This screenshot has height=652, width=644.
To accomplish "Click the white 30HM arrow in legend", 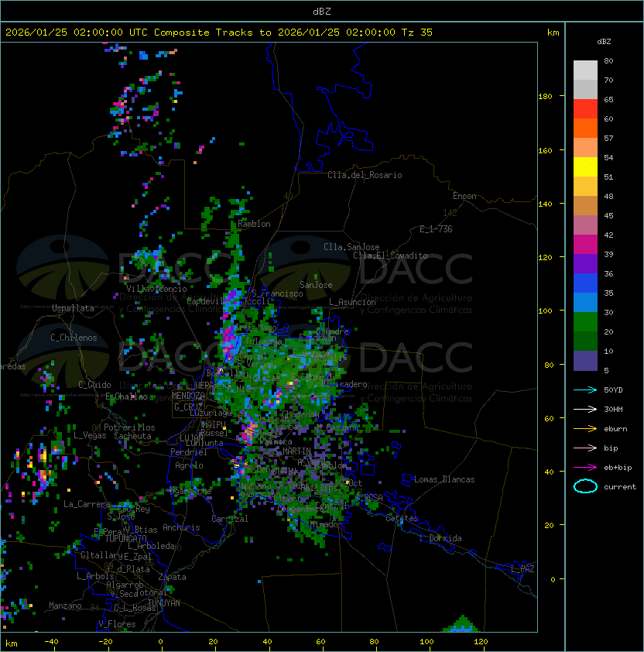I will point(585,409).
